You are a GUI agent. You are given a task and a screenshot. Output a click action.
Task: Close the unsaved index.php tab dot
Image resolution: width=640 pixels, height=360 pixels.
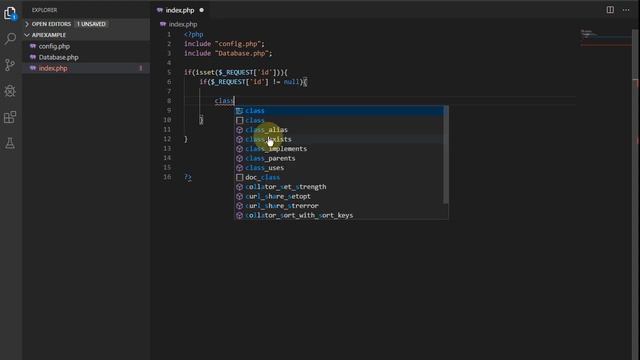tap(202, 10)
